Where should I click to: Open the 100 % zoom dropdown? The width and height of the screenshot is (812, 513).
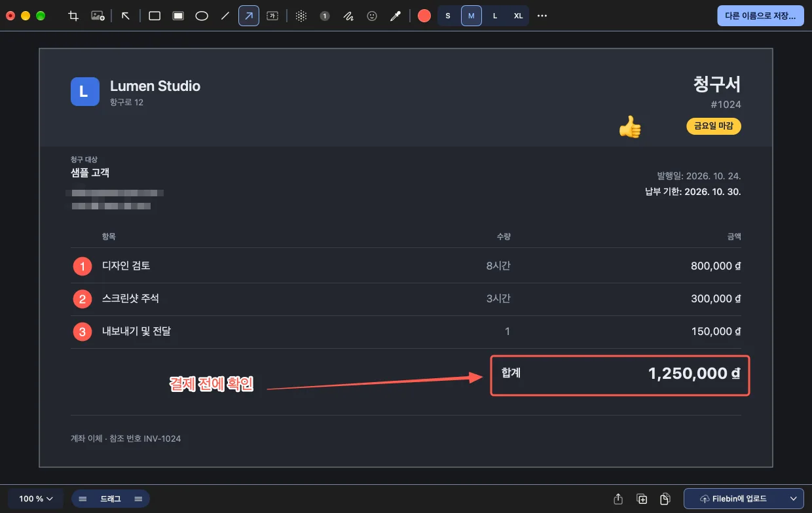36,499
